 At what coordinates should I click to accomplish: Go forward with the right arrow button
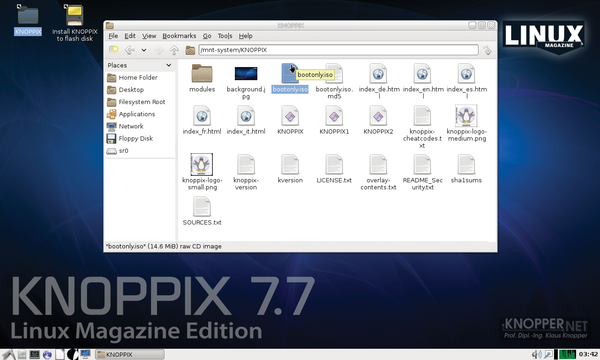[x=158, y=50]
